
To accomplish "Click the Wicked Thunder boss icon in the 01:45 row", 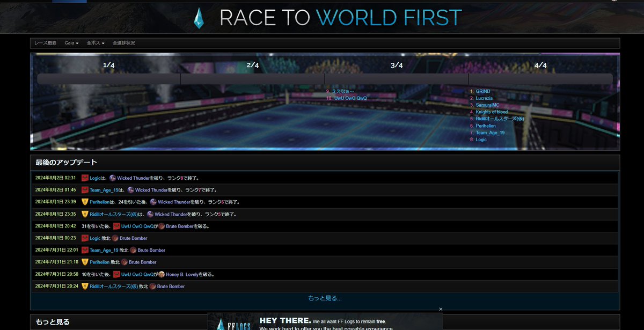I will 130,190.
